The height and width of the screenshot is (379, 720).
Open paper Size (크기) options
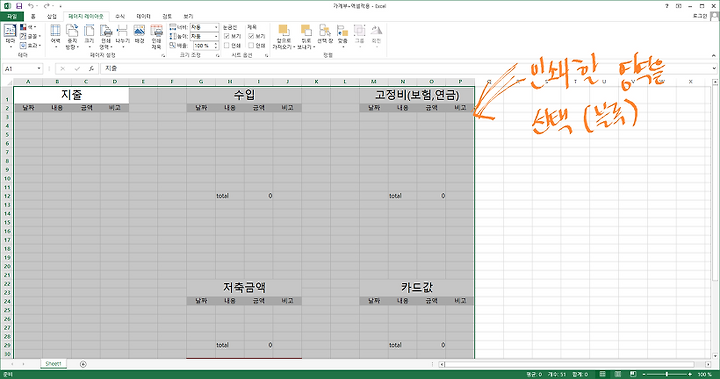[x=89, y=37]
